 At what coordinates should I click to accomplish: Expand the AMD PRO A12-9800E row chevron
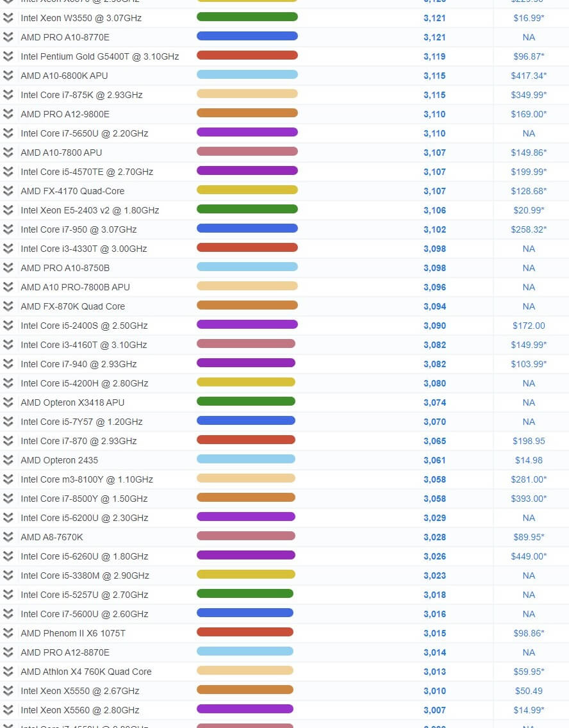[8, 114]
